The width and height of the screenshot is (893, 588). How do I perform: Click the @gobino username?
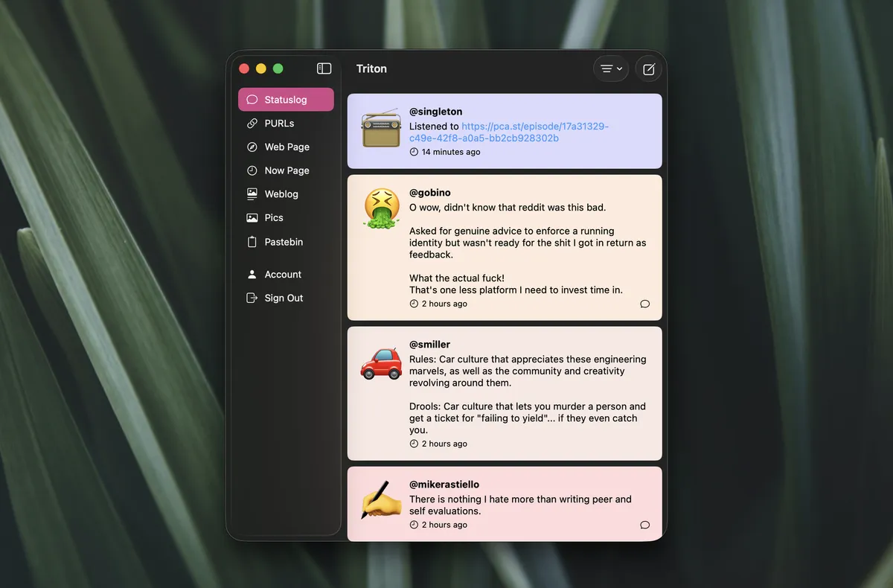pos(430,193)
